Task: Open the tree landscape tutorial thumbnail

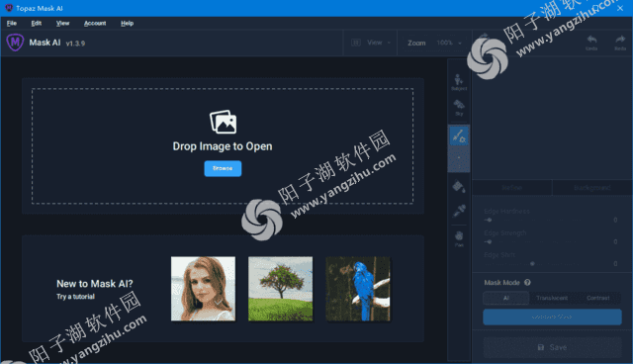Action: tap(281, 289)
